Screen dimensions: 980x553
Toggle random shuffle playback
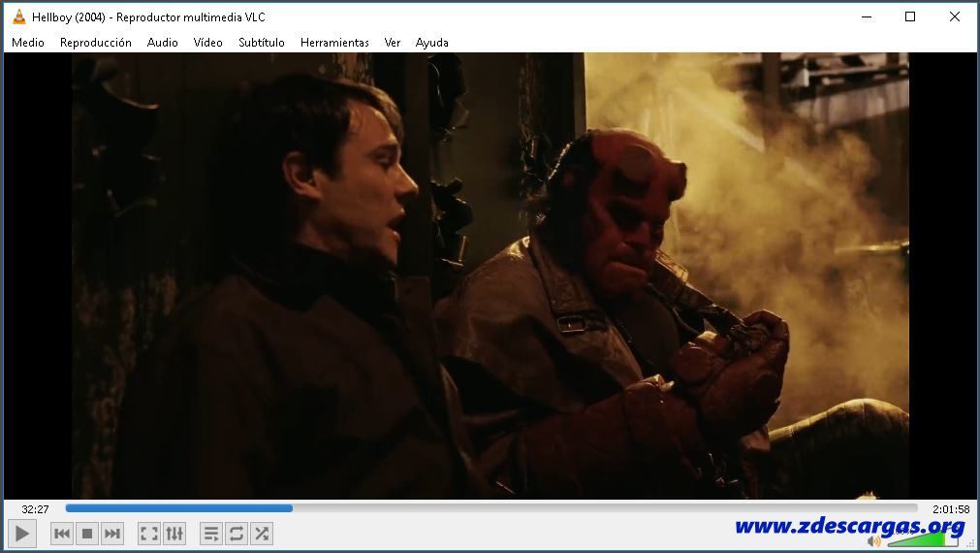(x=262, y=534)
